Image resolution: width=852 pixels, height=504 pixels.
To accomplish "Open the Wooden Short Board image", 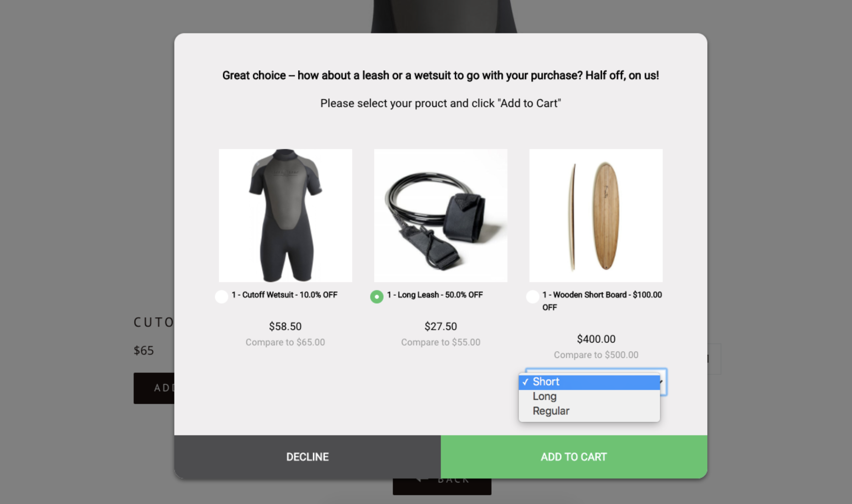I will 596,216.
